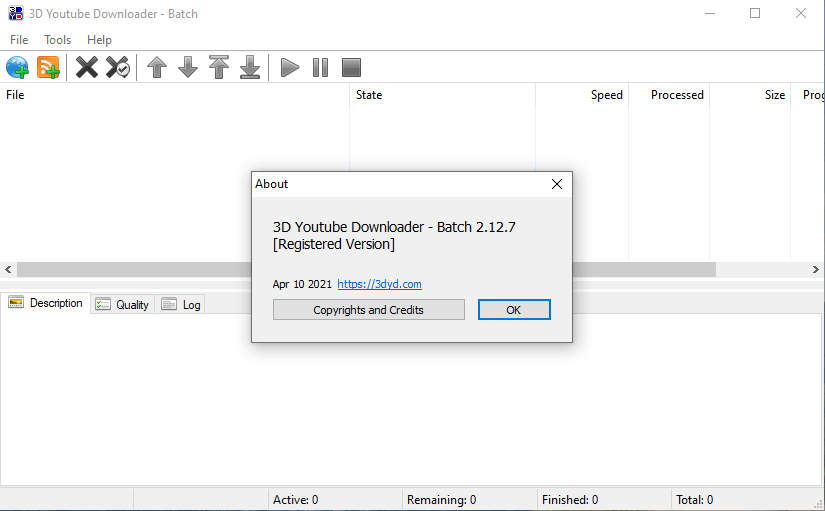Open the Tools menu
Viewport: 825px width, 511px height.
57,40
